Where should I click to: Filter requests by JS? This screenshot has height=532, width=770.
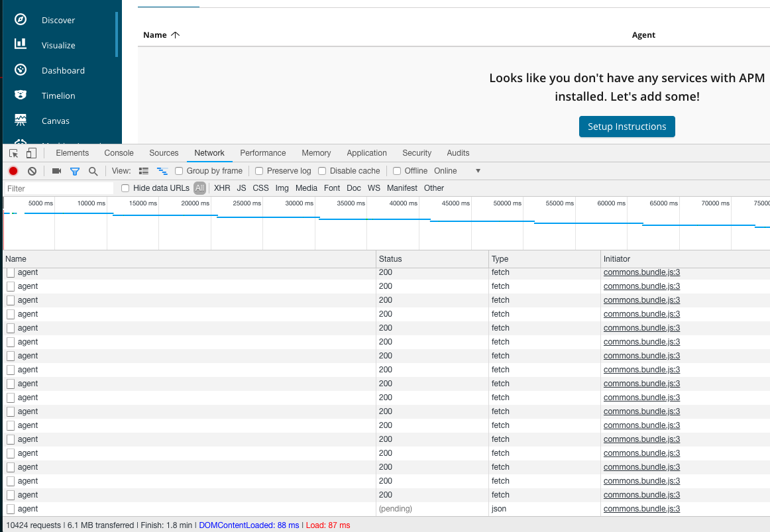(241, 188)
